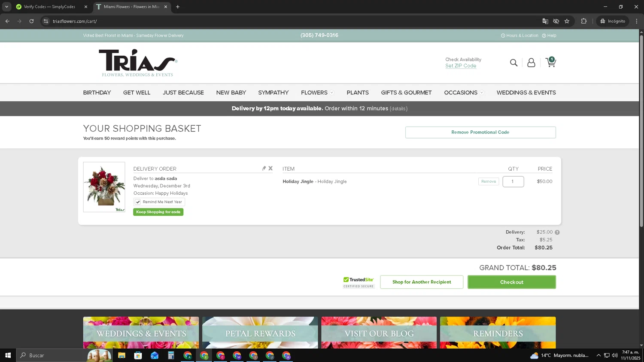This screenshot has width=644, height=362.
Task: Click Holiday Jingle item name
Action: pos(298,181)
